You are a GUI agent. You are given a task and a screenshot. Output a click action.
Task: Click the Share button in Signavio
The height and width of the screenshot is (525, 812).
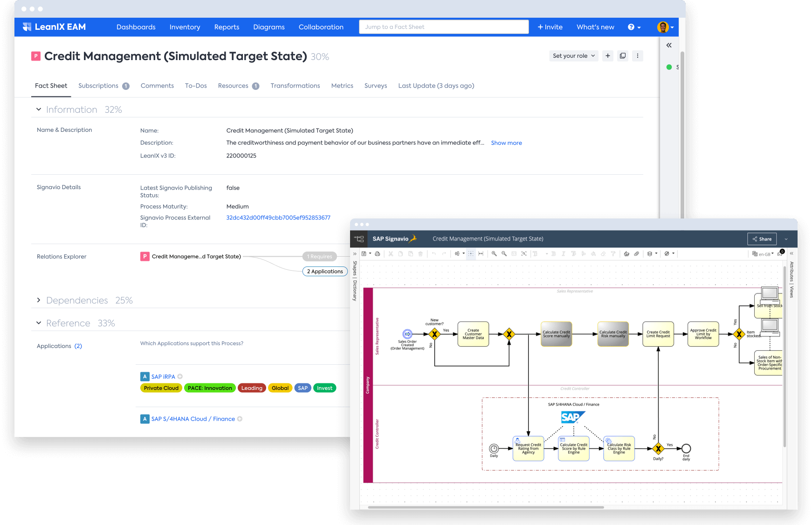pos(762,239)
